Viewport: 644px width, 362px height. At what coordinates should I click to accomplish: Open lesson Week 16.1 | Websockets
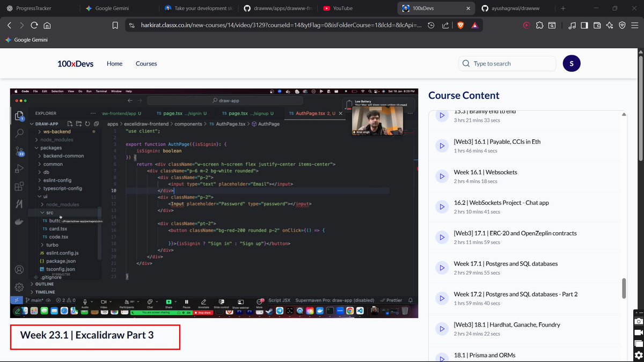point(485,172)
